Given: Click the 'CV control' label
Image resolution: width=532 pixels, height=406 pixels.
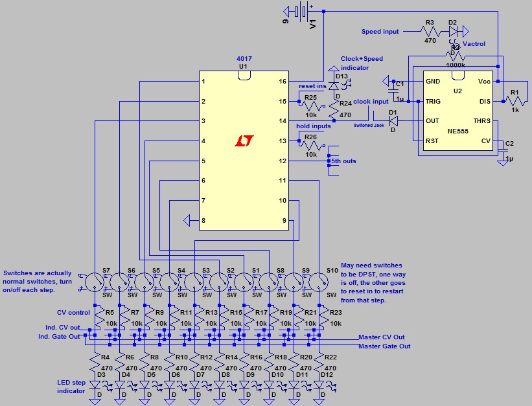Looking at the screenshot, I should [73, 313].
